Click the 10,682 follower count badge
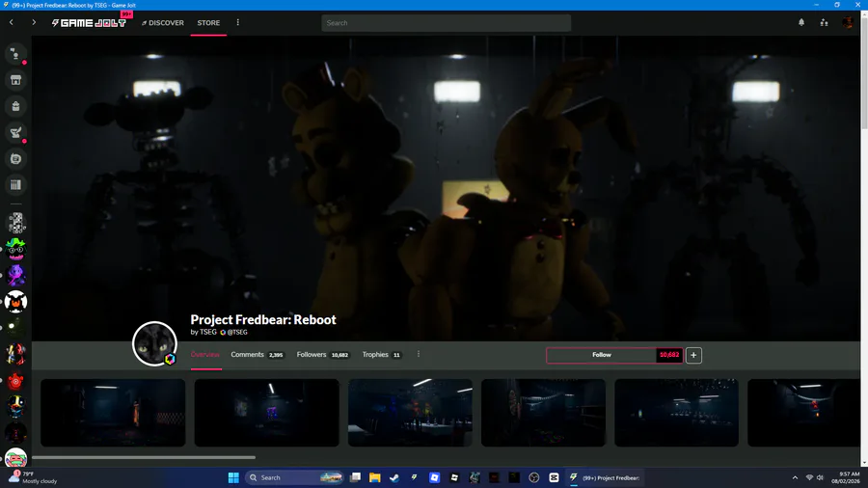The image size is (868, 488). pos(669,355)
